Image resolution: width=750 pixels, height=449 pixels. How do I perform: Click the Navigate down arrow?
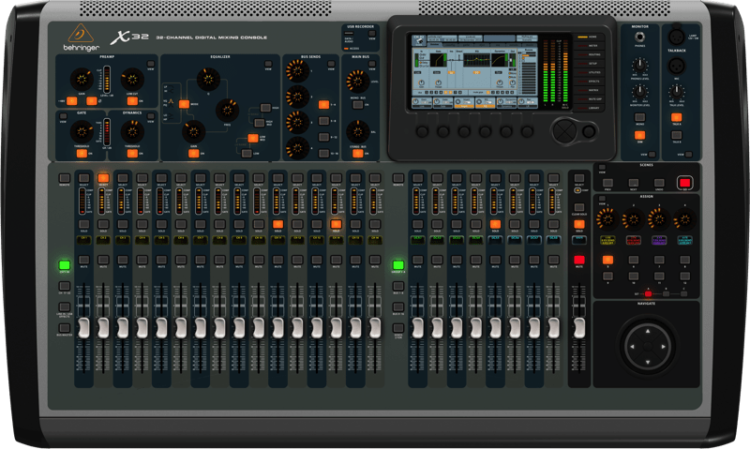pos(648,362)
